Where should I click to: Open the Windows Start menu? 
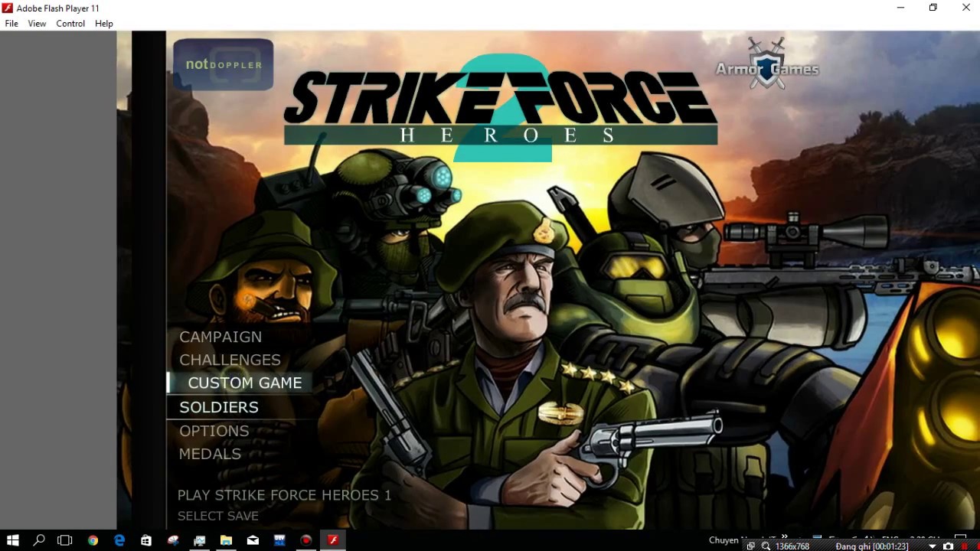tap(13, 540)
